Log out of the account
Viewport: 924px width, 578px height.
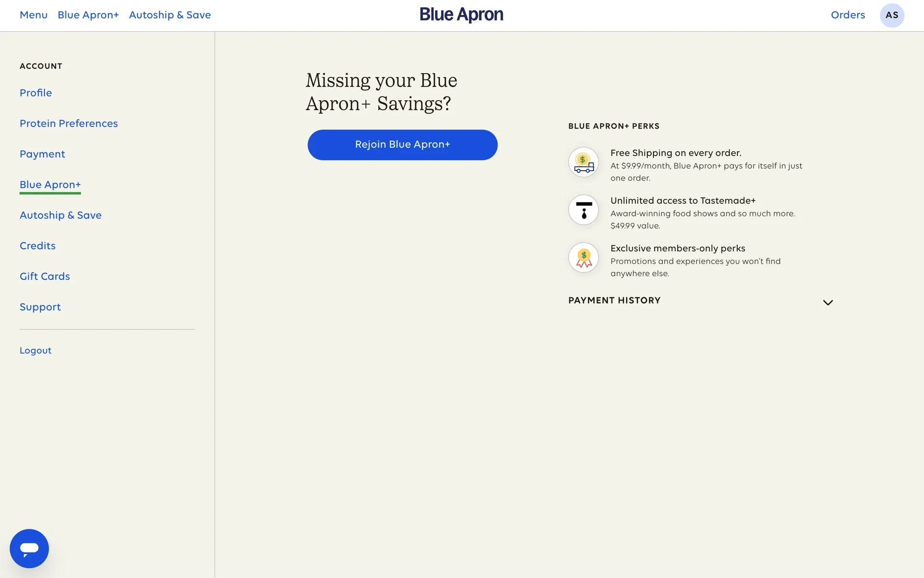(x=36, y=351)
